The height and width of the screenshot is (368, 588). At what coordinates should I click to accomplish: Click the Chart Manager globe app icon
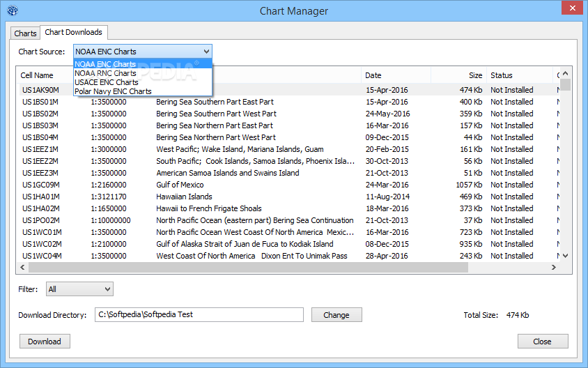(x=13, y=10)
